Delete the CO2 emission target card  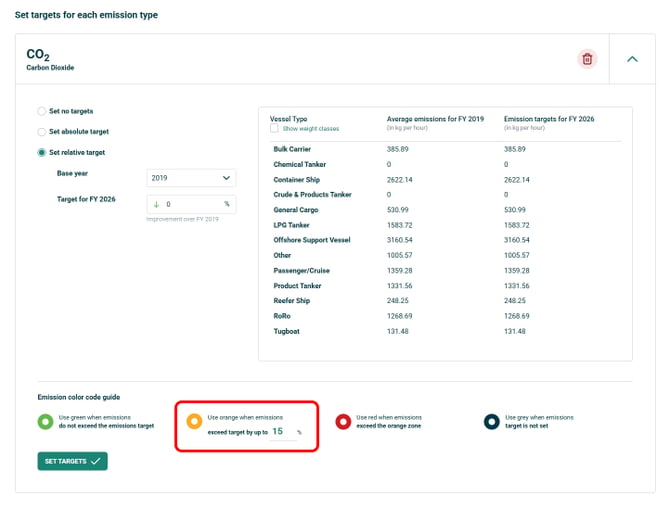pos(587,59)
